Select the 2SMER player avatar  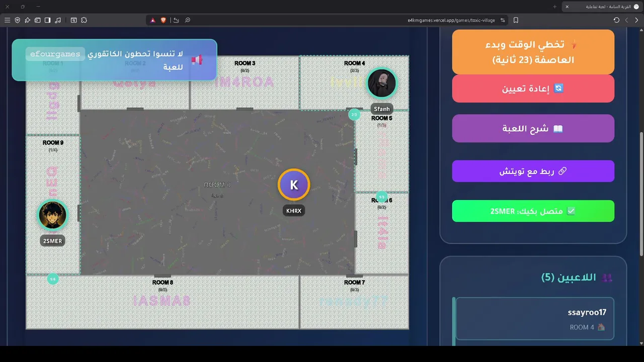click(52, 215)
